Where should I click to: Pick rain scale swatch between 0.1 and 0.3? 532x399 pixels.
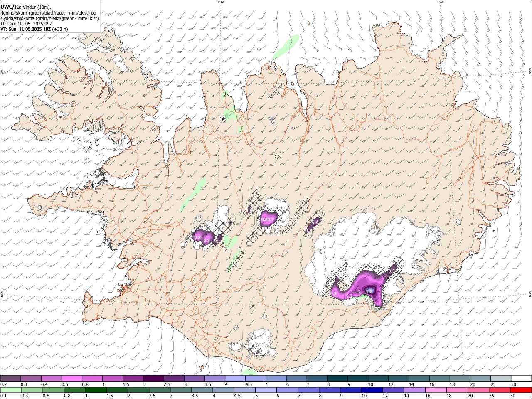click(10, 390)
